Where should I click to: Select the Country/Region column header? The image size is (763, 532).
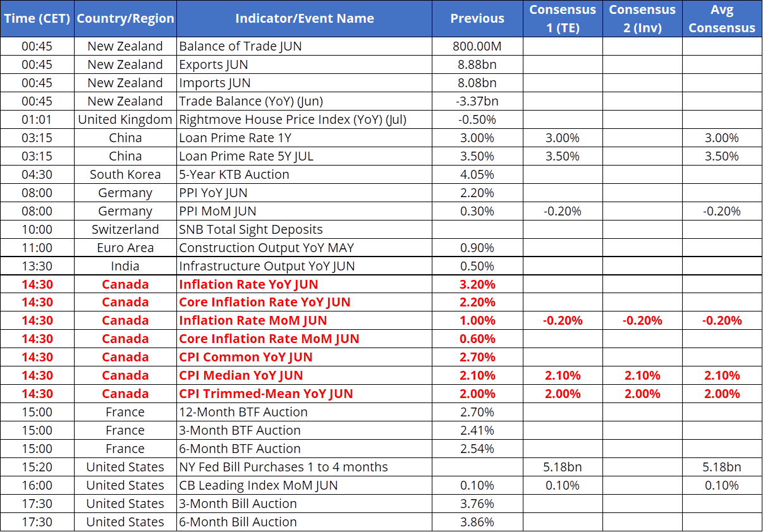[125, 18]
